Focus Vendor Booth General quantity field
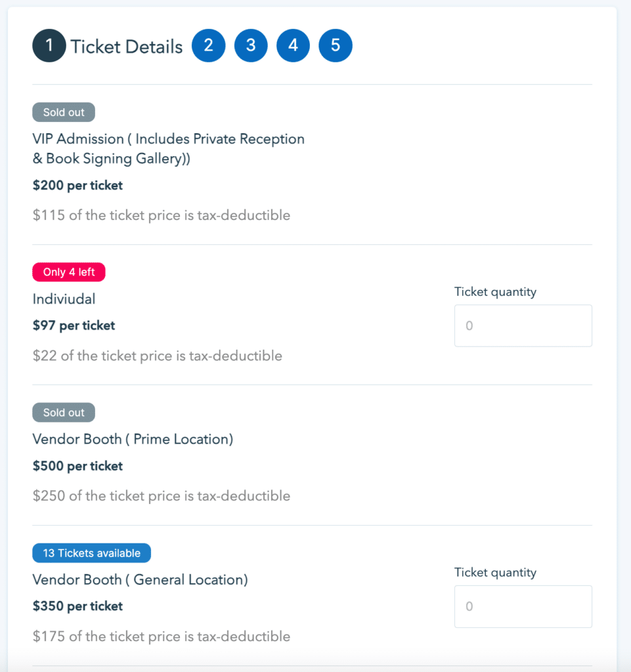This screenshot has height=672, width=631. 523,606
